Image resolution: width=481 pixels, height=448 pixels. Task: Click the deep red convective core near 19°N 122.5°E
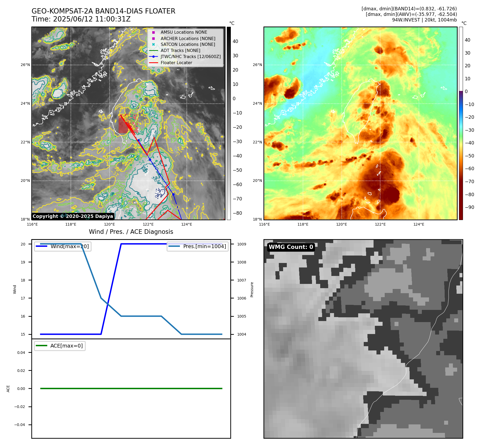coord(390,195)
